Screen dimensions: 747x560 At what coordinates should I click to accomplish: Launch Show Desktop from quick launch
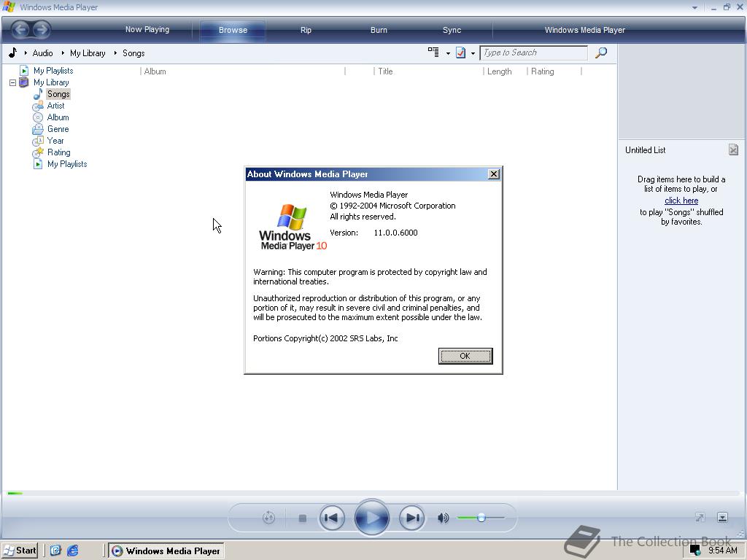coord(55,551)
